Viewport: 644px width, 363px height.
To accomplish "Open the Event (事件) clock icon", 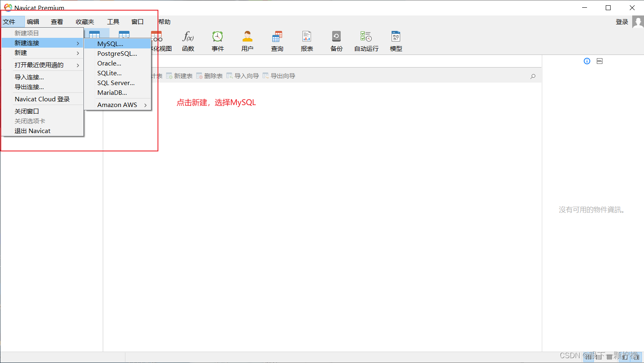I will [218, 41].
